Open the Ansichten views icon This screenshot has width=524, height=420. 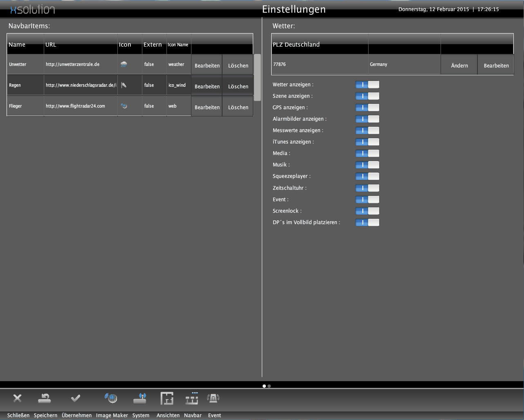167,398
